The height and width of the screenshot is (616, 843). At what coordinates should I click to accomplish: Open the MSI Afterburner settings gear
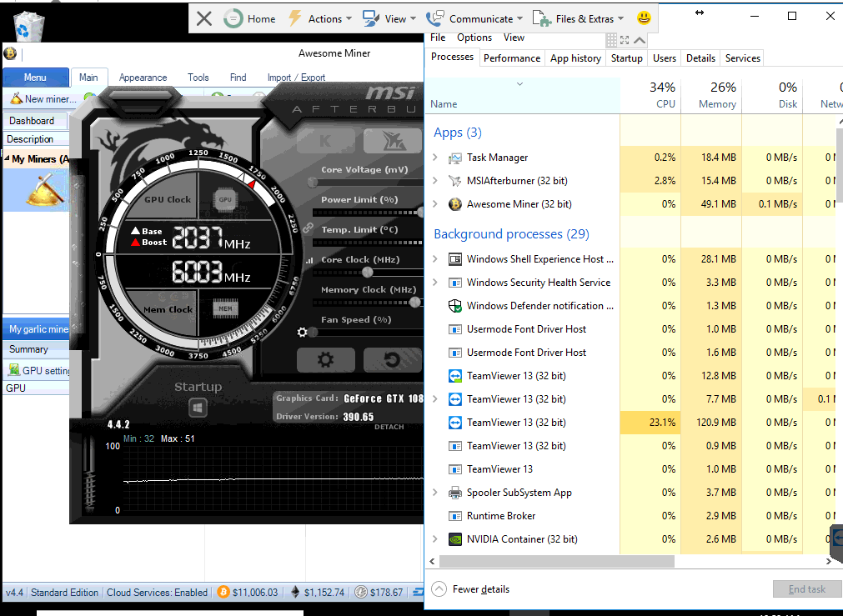[x=325, y=360]
